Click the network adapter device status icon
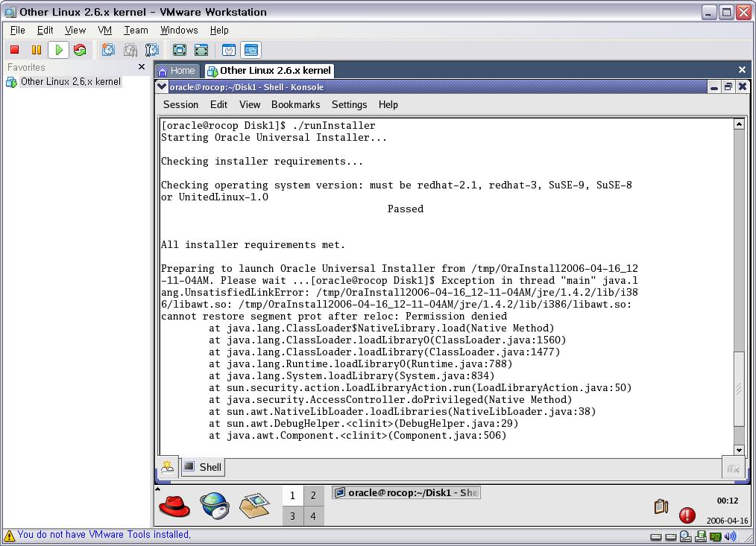The image size is (756, 546). (x=716, y=536)
